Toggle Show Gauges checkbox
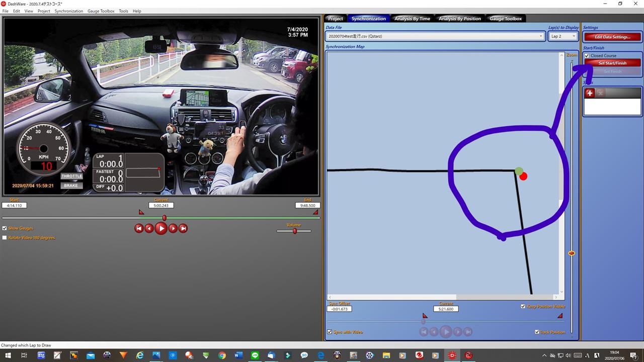 coord(5,228)
